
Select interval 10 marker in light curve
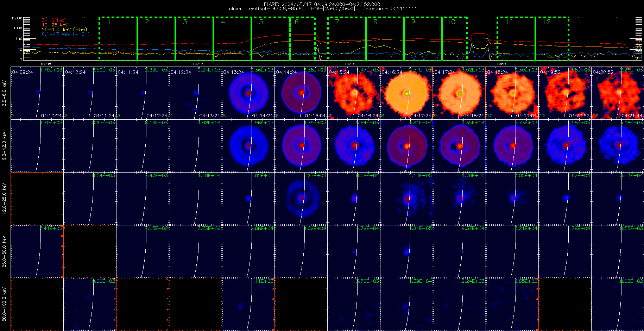pos(451,22)
